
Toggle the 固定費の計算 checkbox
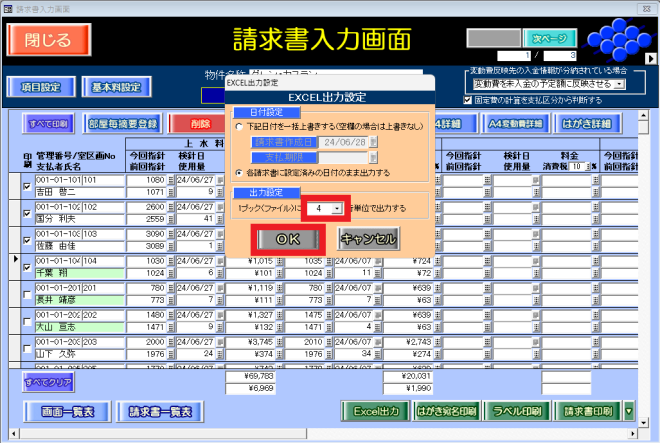click(x=469, y=99)
